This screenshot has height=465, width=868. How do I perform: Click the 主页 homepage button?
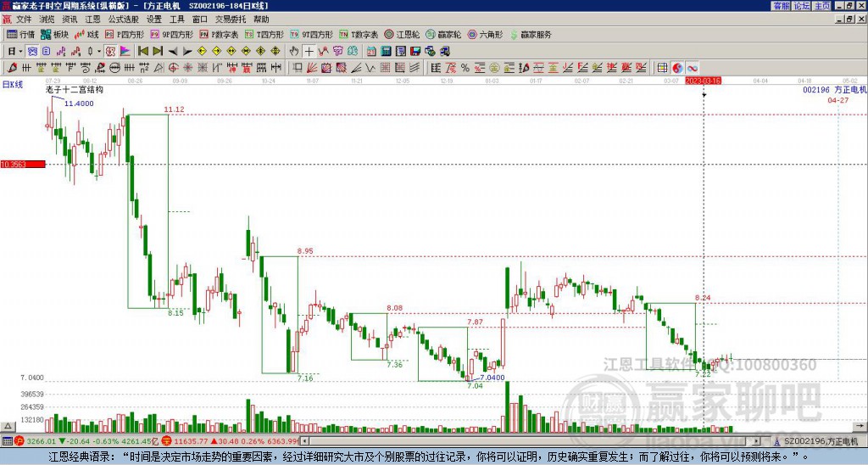pyautogui.click(x=822, y=6)
